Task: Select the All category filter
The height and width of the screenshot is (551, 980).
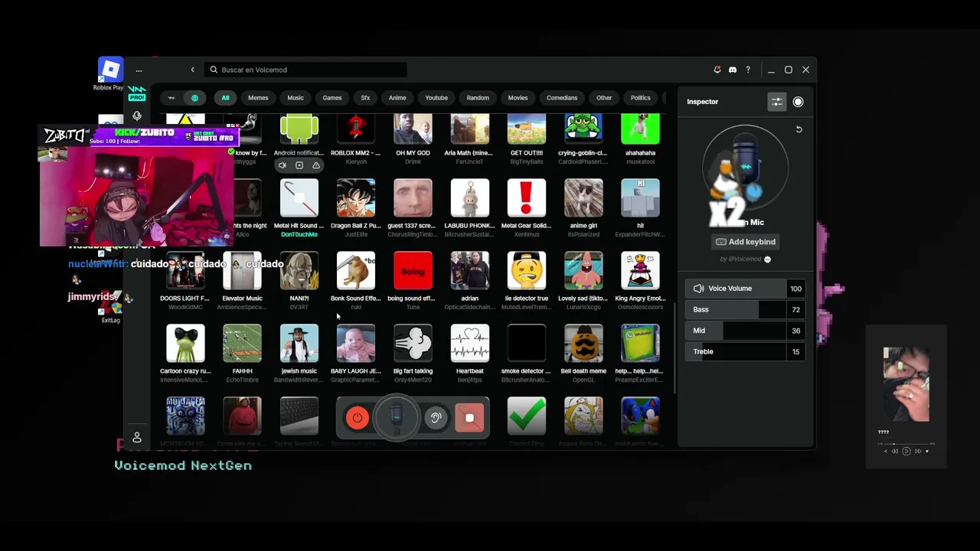Action: pyautogui.click(x=225, y=98)
